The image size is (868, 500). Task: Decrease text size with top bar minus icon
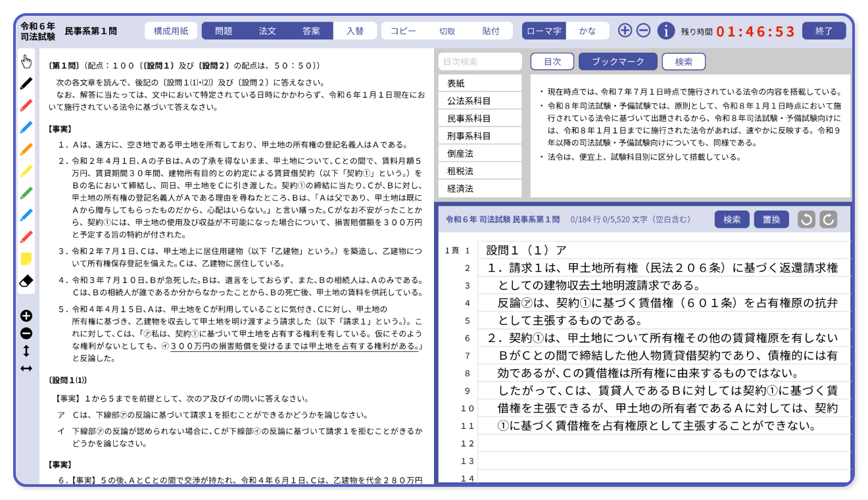pos(644,30)
